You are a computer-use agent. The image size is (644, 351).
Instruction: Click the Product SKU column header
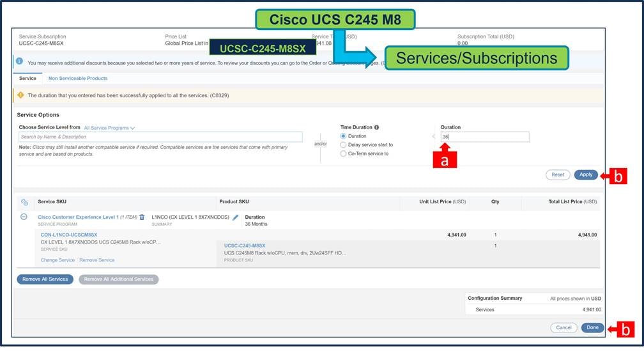234,202
